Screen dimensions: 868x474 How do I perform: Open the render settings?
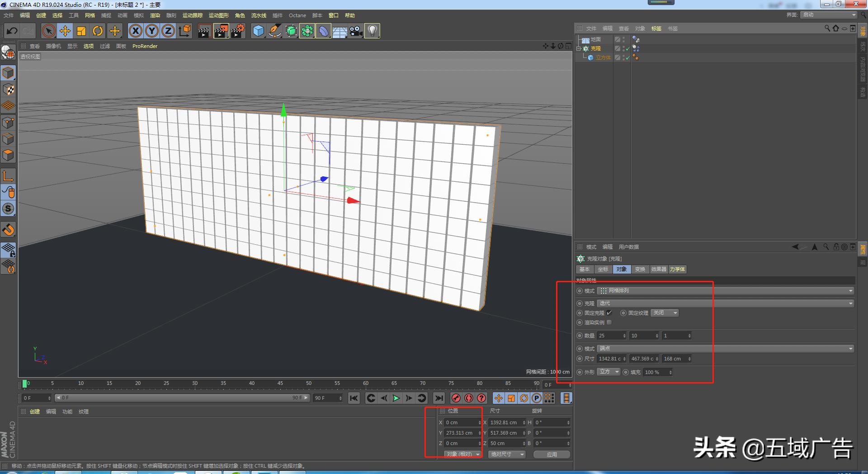point(238,31)
